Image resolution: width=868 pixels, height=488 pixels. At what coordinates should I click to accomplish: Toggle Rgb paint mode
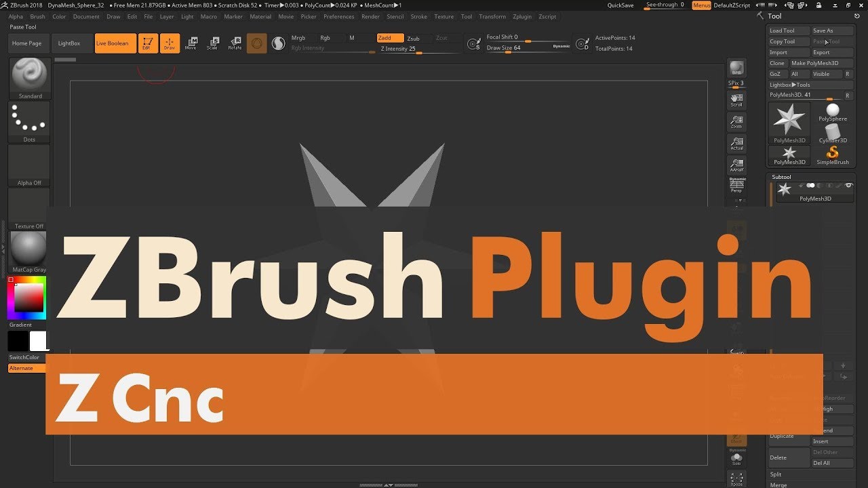[x=331, y=38]
